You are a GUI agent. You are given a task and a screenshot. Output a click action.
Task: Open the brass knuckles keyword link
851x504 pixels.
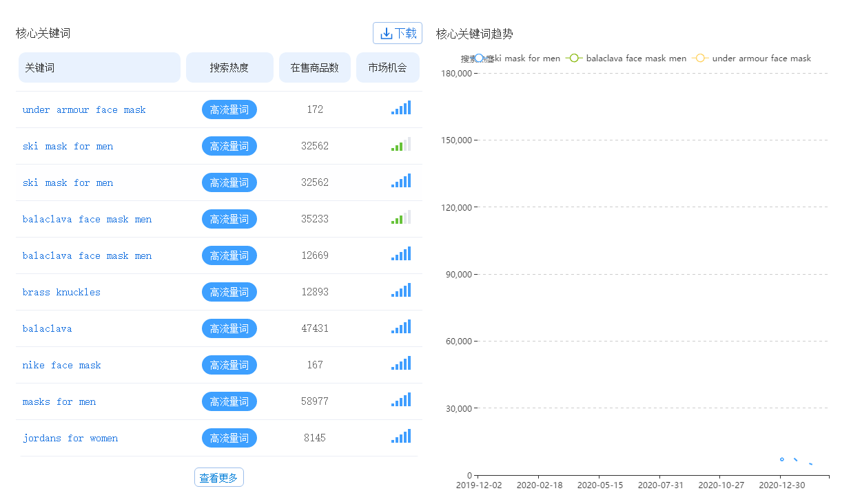61,292
